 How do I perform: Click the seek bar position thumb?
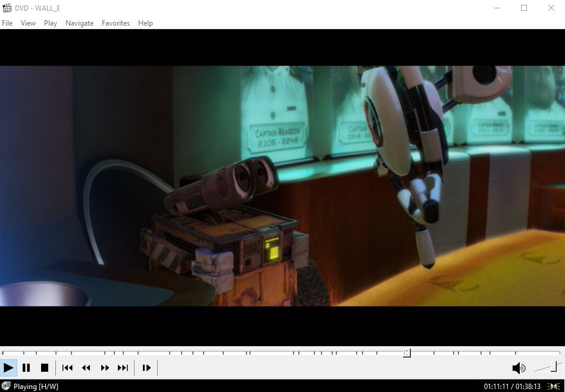pos(407,353)
